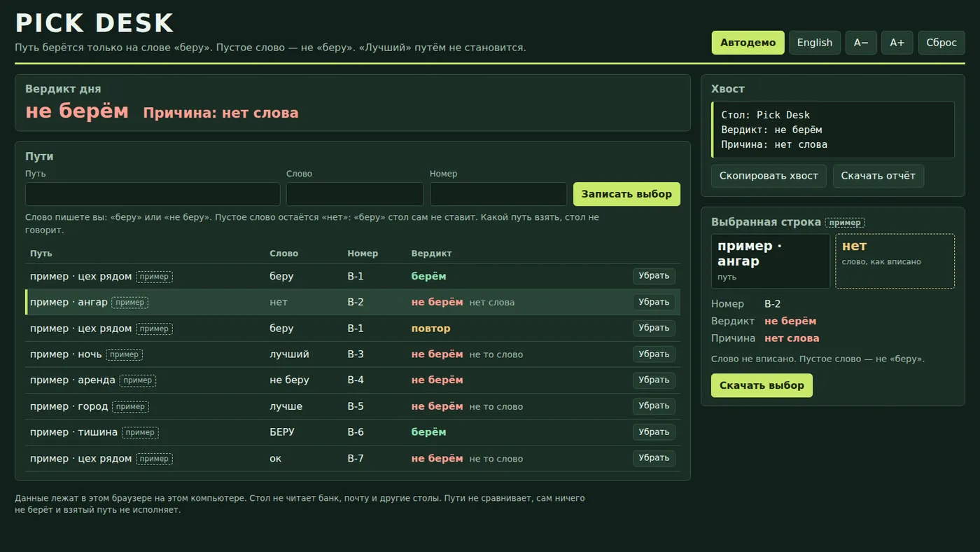Remove the B-3 ночь row with Убрать

click(x=654, y=354)
